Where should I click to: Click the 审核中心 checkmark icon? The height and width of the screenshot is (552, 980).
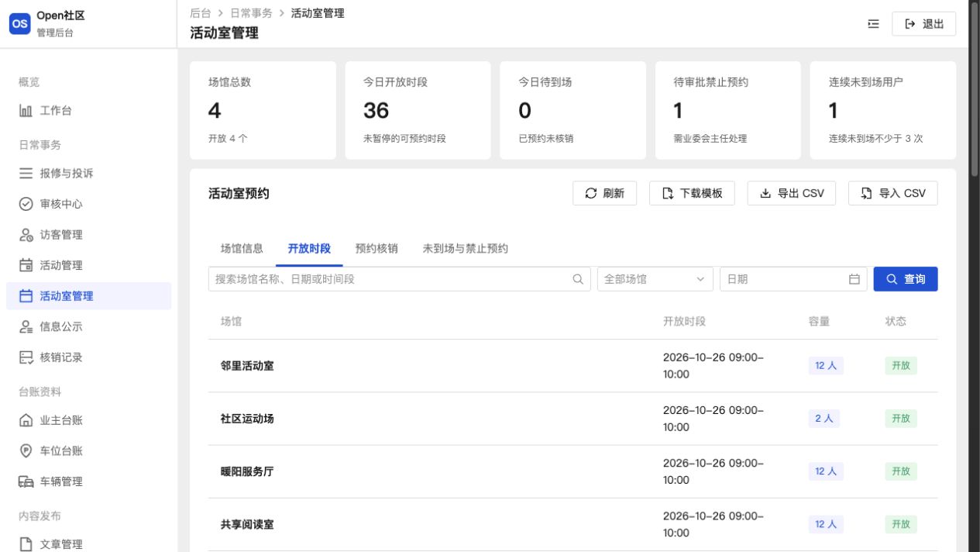26,204
